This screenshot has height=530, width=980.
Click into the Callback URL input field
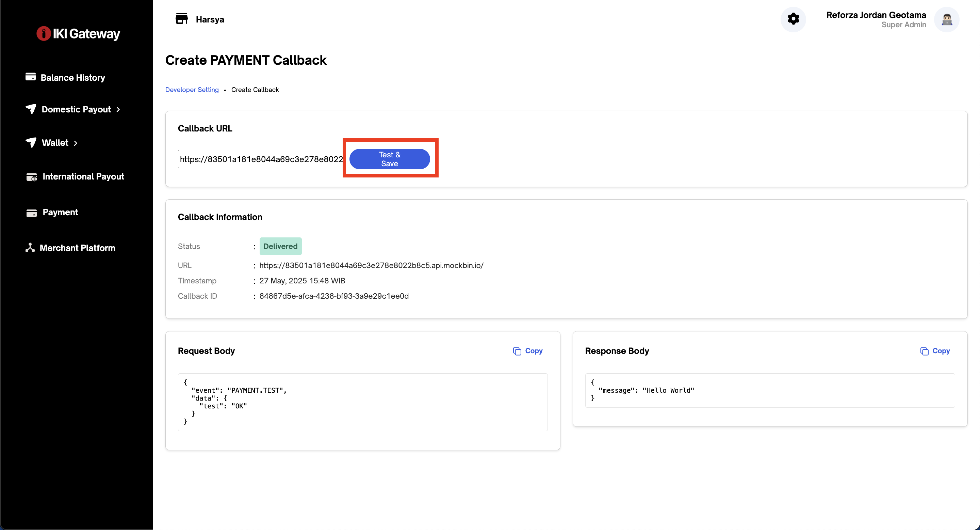261,159
